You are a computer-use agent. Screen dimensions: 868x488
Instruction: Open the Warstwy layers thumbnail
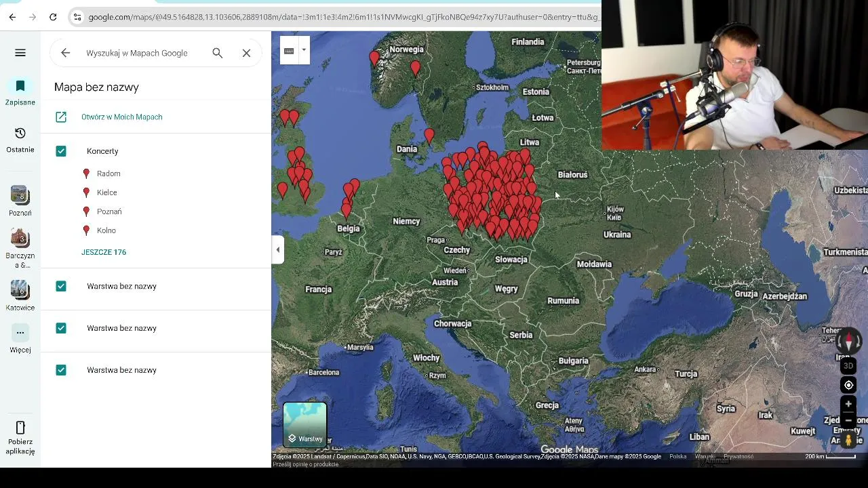(304, 425)
